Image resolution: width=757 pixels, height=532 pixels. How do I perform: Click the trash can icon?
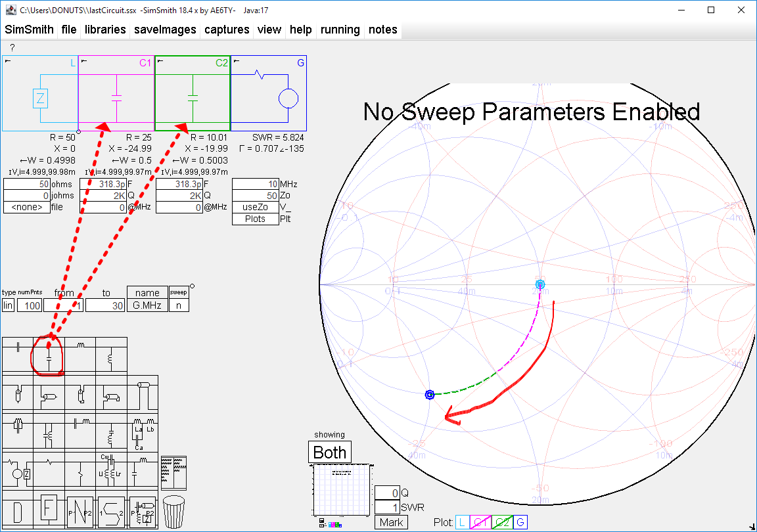click(173, 512)
